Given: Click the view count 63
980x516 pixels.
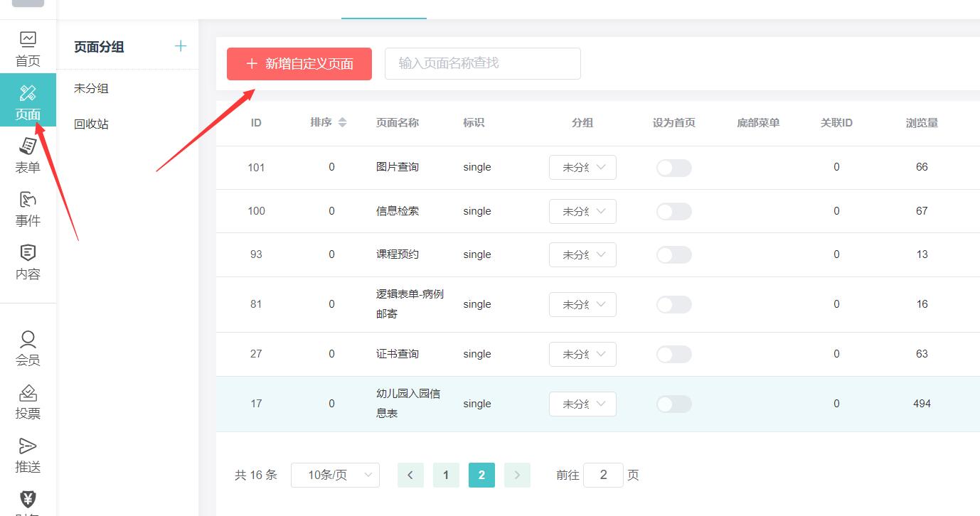Looking at the screenshot, I should (x=922, y=354).
